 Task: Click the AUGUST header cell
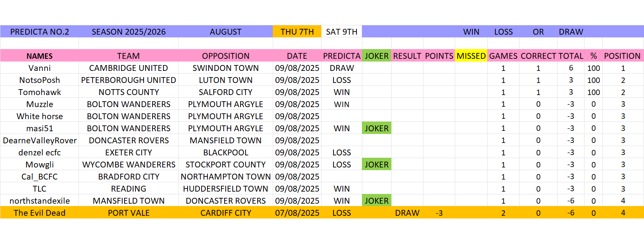(x=226, y=32)
